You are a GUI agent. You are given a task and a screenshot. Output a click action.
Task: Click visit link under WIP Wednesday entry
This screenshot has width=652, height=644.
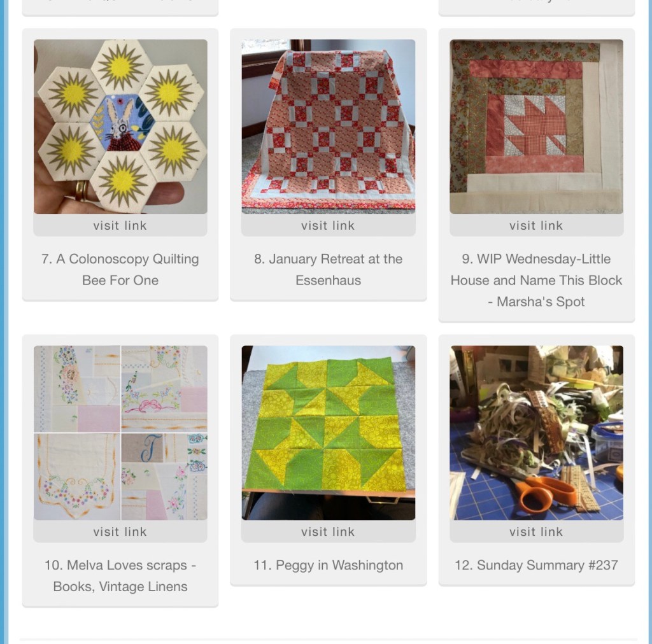pos(536,225)
